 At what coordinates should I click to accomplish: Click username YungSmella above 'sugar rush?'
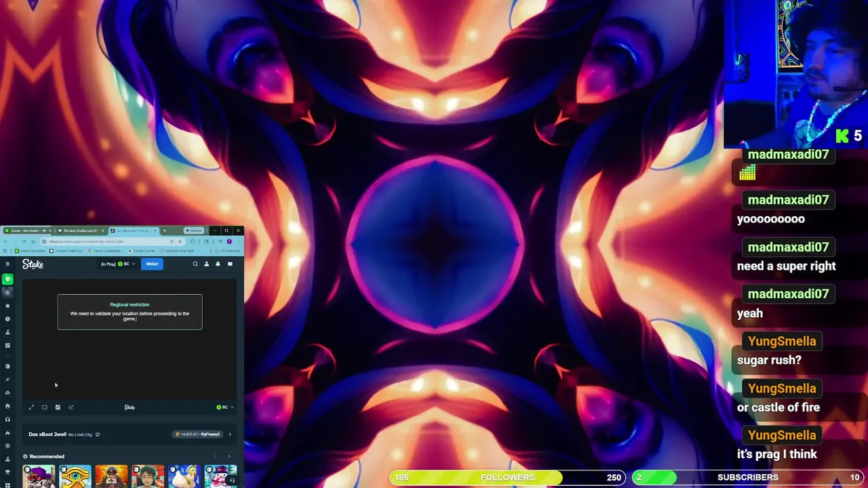pyautogui.click(x=782, y=341)
